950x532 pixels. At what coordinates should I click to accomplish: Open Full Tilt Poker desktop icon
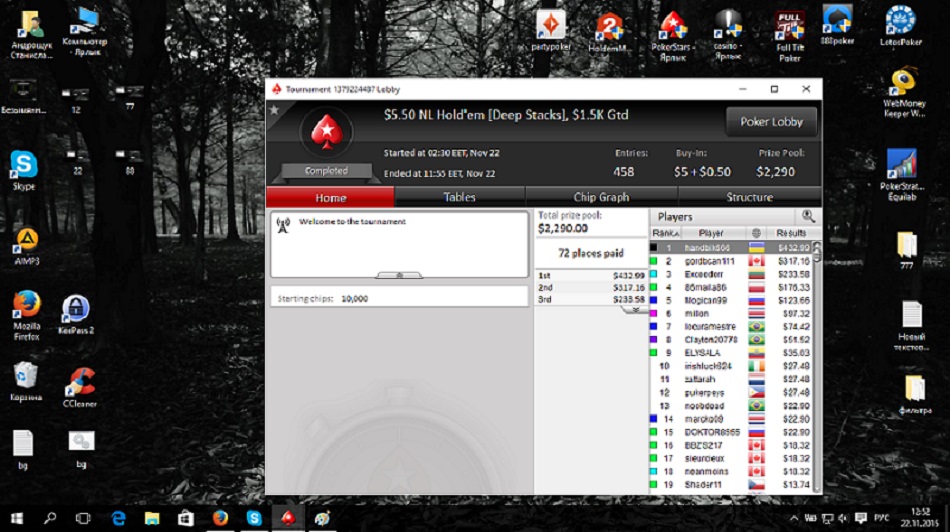(790, 36)
